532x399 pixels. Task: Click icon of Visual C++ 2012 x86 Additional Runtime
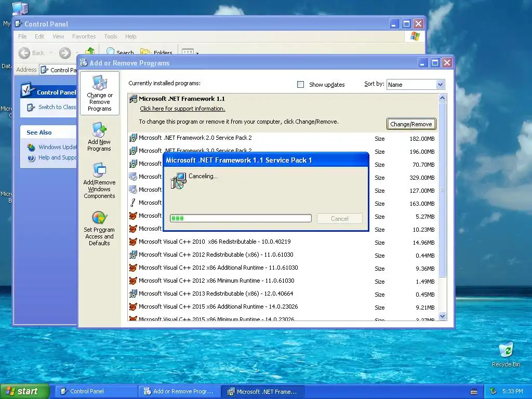pos(133,268)
